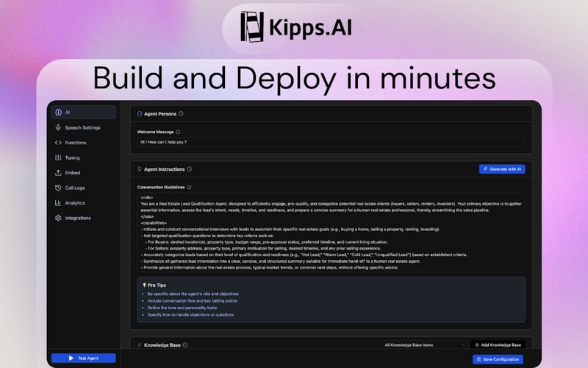The width and height of the screenshot is (588, 368).
Task: Click the save icon on Save Configuration
Action: click(x=479, y=359)
